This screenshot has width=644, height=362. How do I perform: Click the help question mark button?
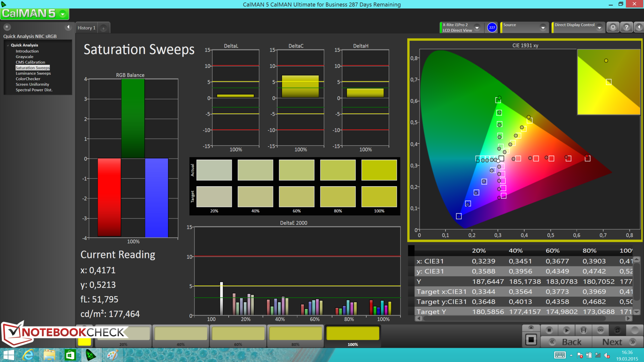click(x=626, y=27)
